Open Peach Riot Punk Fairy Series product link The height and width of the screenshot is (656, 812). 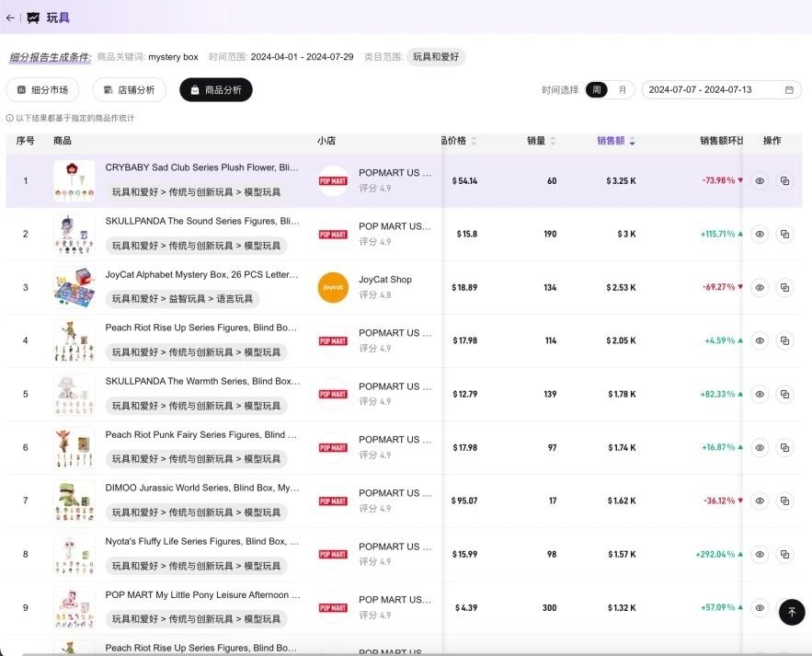click(201, 434)
